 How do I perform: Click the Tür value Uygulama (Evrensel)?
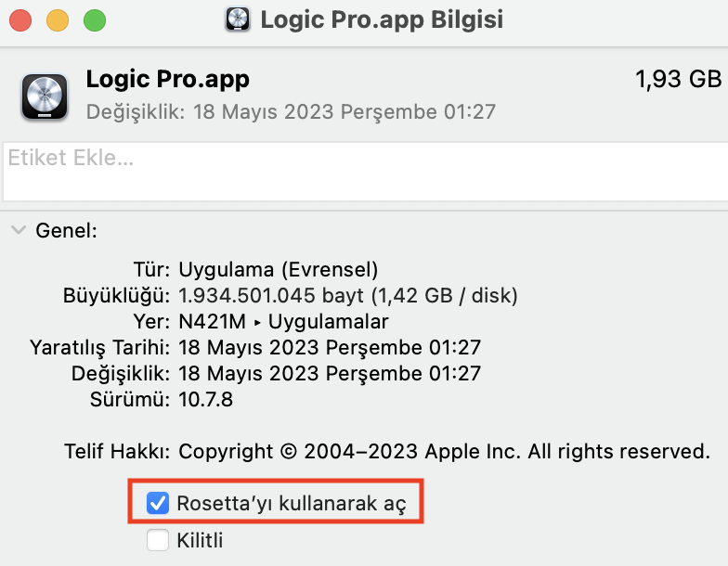point(279,270)
